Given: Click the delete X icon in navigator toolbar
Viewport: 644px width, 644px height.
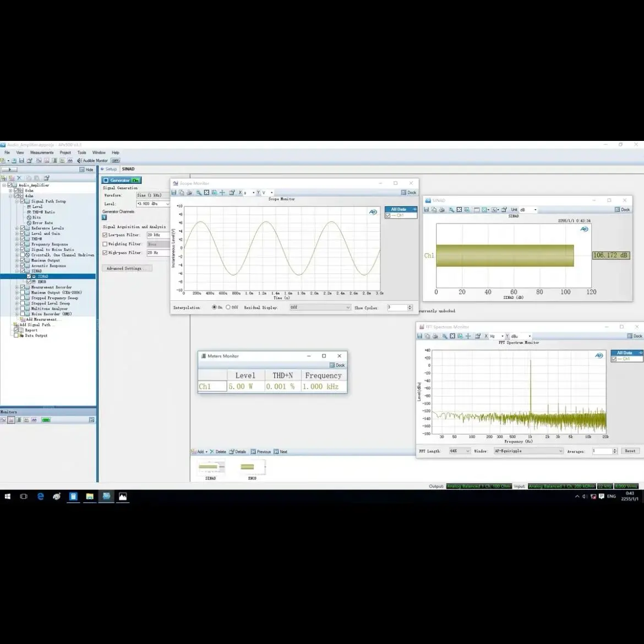Looking at the screenshot, I should (x=19, y=178).
